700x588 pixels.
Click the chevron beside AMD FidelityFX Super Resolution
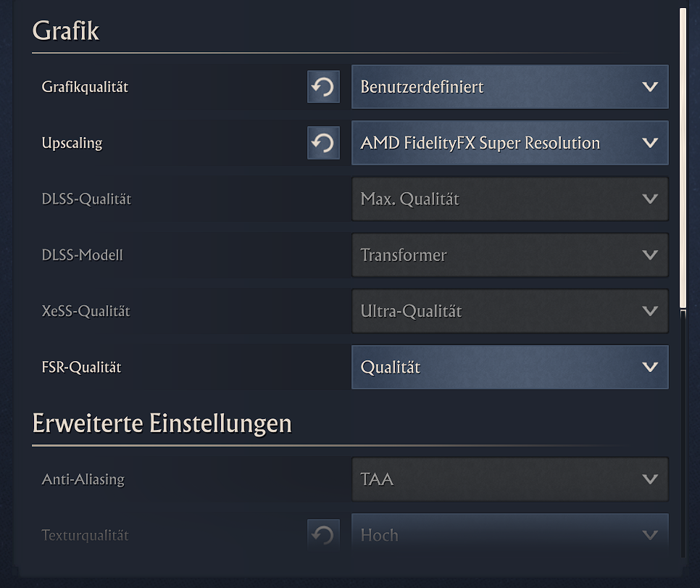tap(650, 143)
